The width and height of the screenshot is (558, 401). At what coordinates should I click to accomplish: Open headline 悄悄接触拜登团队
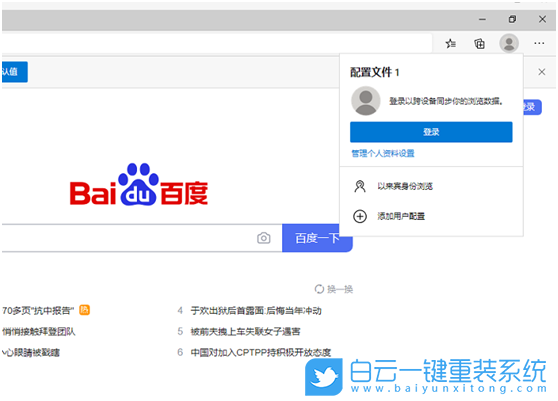(x=38, y=332)
